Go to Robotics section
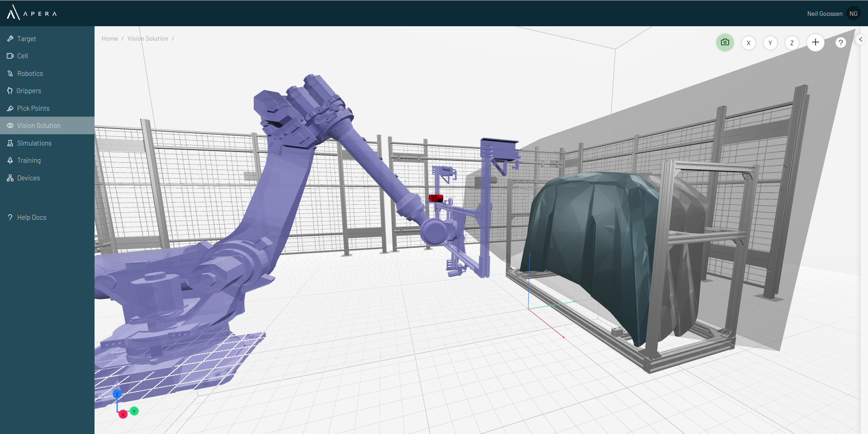 pyautogui.click(x=30, y=74)
